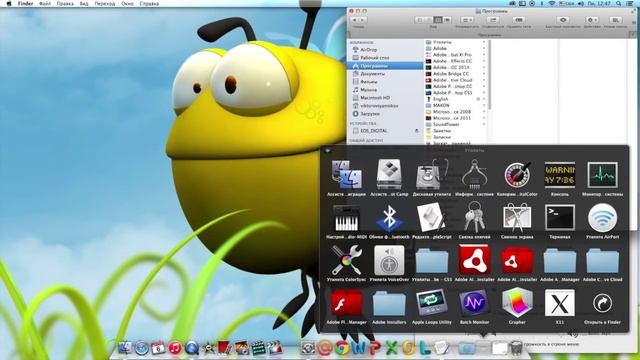Open Disk Utility (Дисковая утилита)
Viewport: 640px width, 360px height.
click(431, 174)
